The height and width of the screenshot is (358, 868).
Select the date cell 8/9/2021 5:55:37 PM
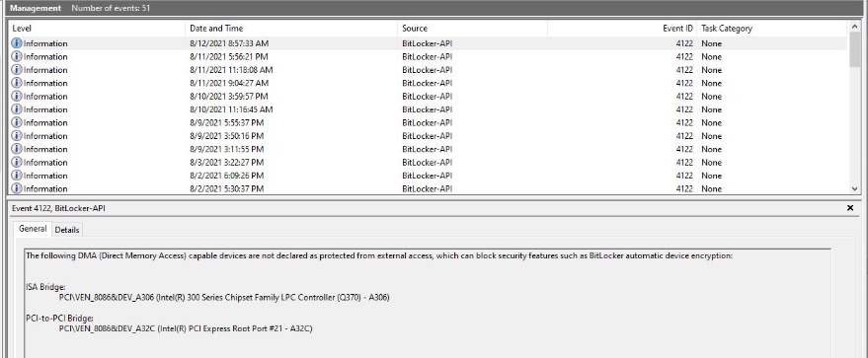coord(227,122)
